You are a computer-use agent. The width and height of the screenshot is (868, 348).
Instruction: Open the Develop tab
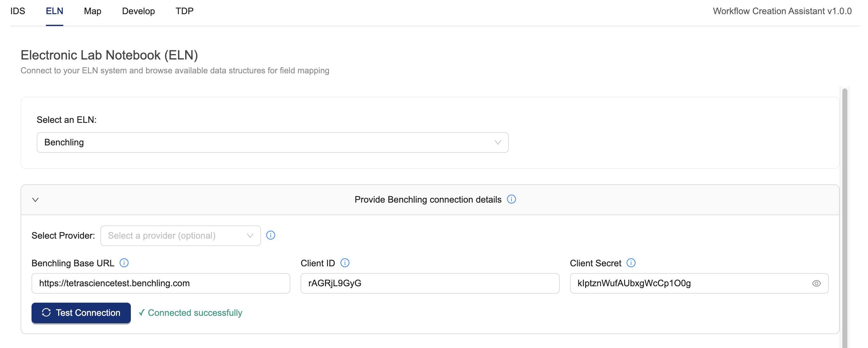pyautogui.click(x=138, y=11)
